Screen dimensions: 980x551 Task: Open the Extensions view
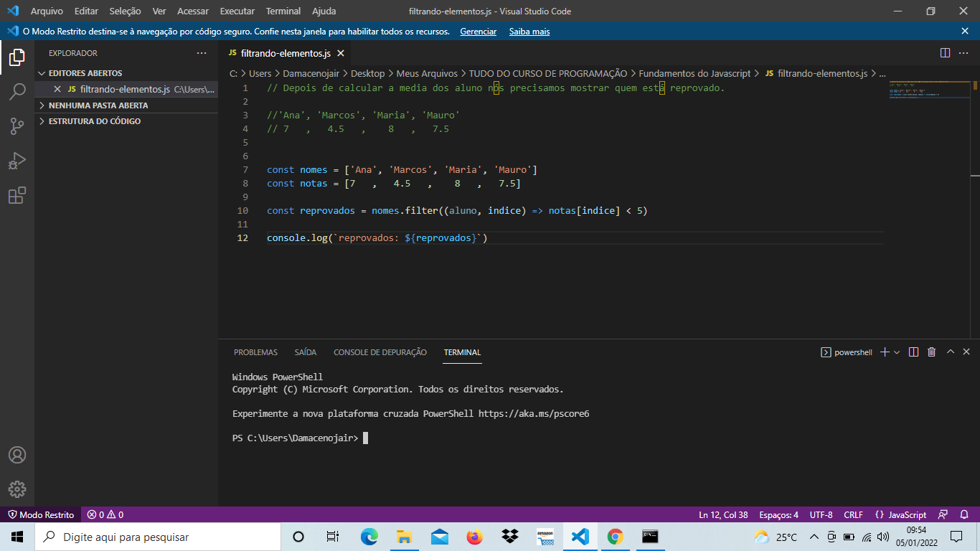[17, 195]
